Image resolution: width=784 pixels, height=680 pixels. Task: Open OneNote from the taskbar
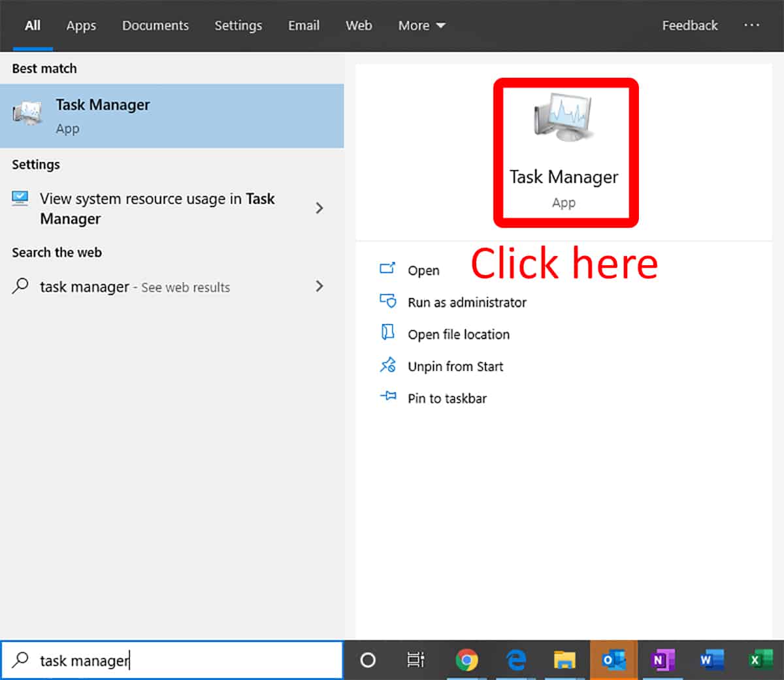[662, 660]
